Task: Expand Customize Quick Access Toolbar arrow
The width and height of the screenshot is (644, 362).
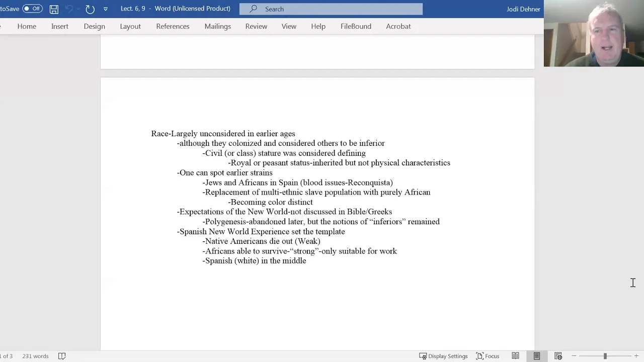Action: click(x=105, y=9)
